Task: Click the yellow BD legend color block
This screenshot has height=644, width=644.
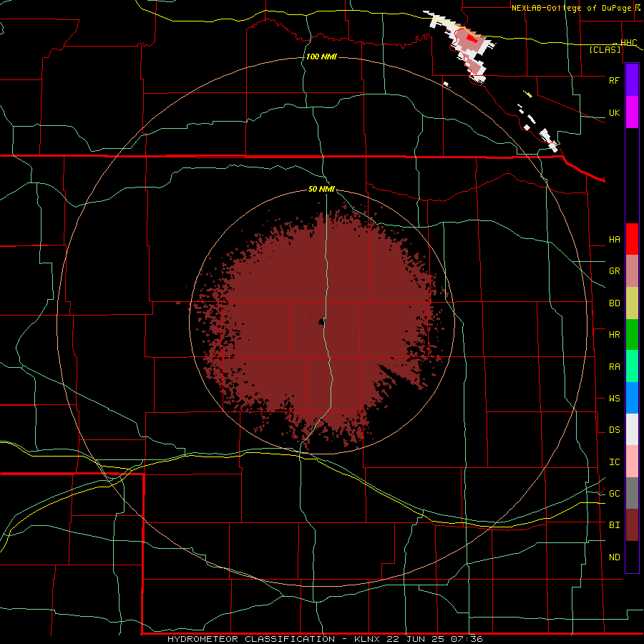Action: pos(632,303)
